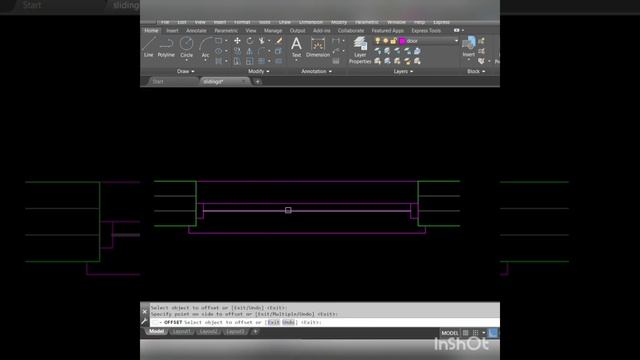Image resolution: width=640 pixels, height=360 pixels.
Task: Open the Home ribbon tab
Action: click(151, 31)
